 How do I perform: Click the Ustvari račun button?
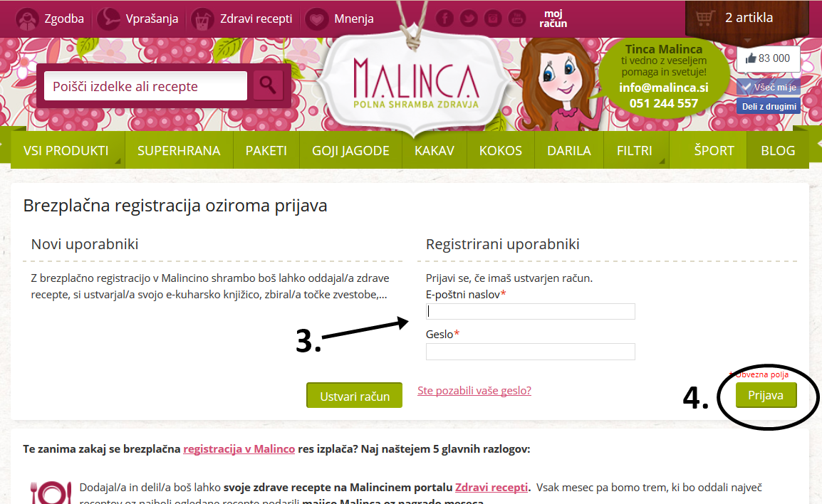[x=355, y=396]
